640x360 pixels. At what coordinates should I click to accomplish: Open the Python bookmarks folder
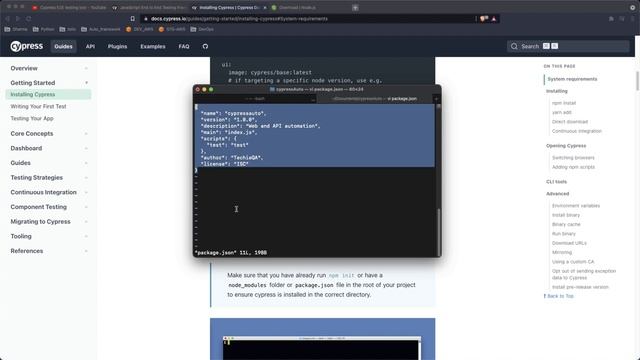[x=44, y=29]
